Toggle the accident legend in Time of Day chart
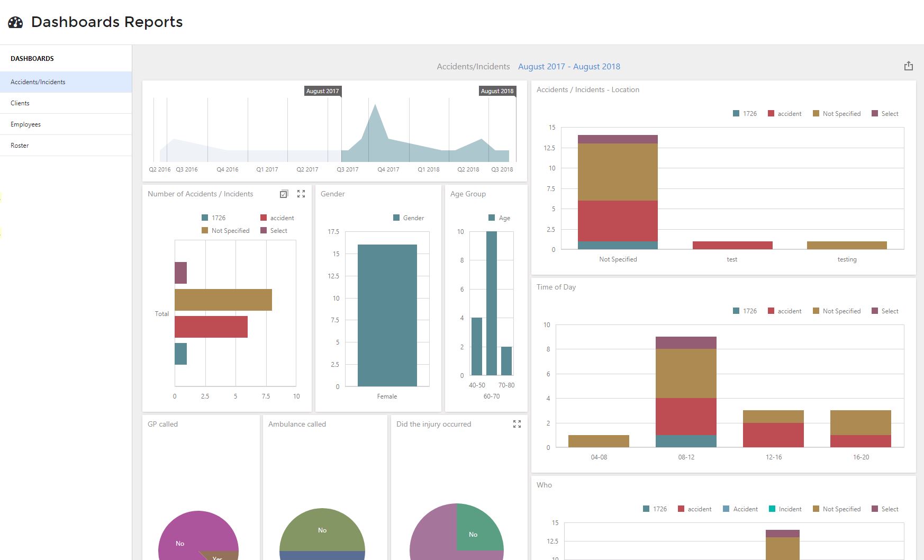The width and height of the screenshot is (924, 560). pos(784,311)
